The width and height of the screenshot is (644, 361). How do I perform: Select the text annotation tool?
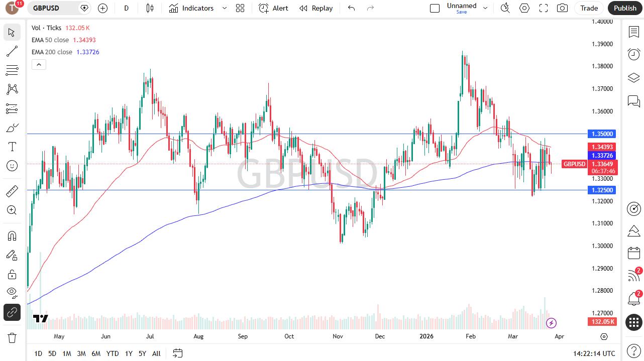12,147
